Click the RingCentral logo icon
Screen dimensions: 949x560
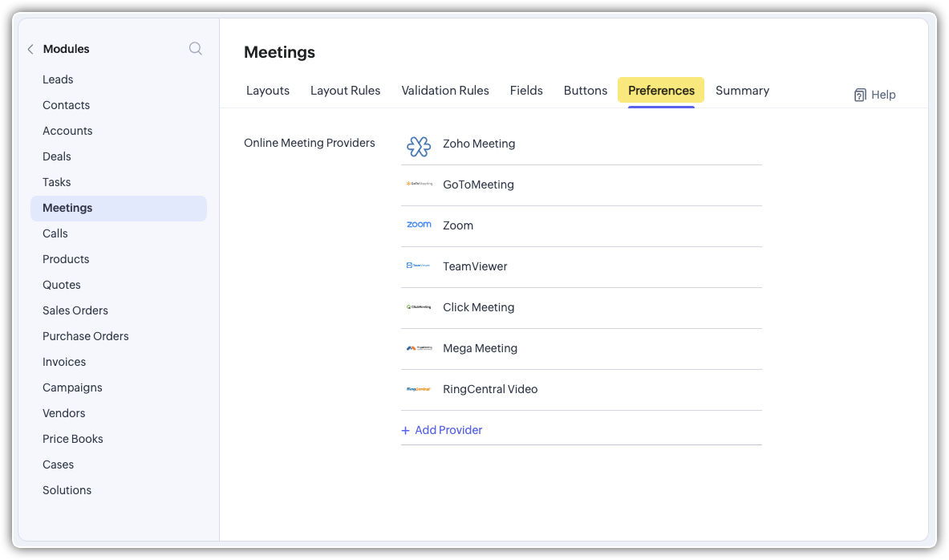point(419,389)
